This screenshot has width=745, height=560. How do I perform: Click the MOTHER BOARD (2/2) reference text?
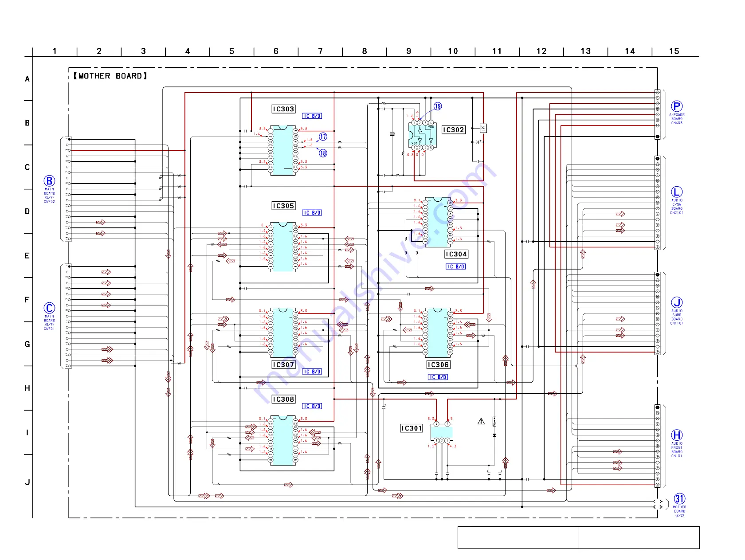point(679,511)
